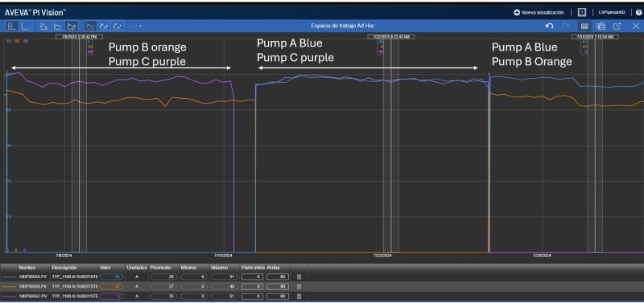Viewport: 644px width, 303px height.
Task: Click the bottom scale field for 100P5655C.PV
Action: click(253, 296)
